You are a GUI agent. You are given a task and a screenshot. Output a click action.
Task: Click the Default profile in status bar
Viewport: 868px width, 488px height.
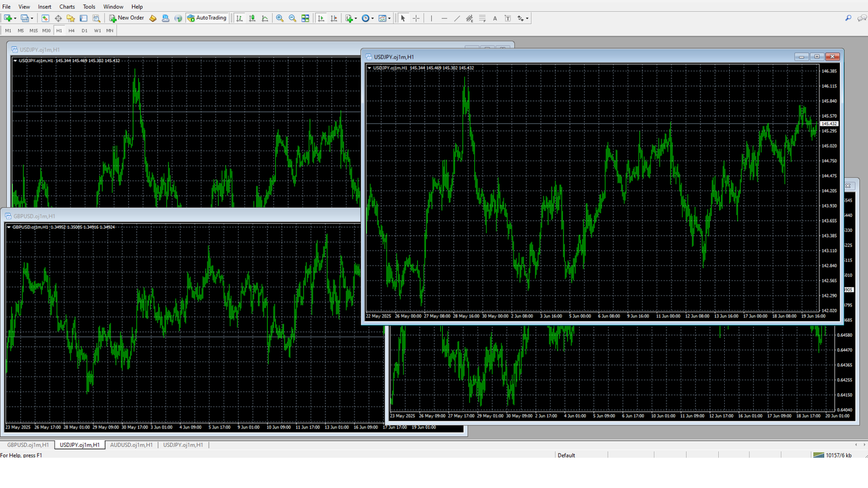[566, 455]
